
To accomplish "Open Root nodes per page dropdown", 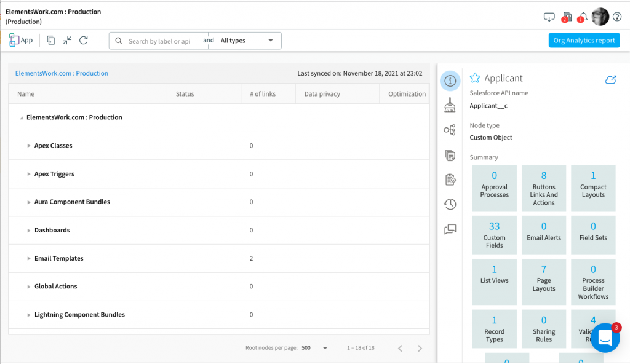I will tap(315, 348).
